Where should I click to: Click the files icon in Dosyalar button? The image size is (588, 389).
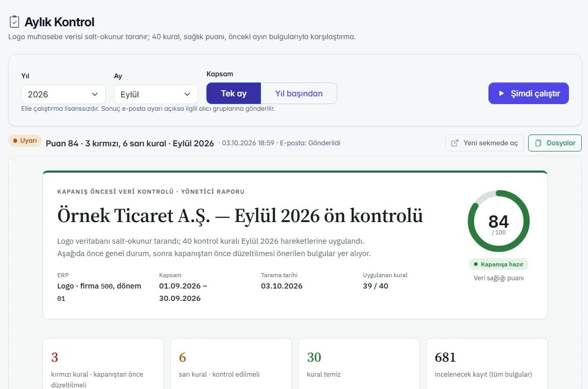[x=538, y=143]
